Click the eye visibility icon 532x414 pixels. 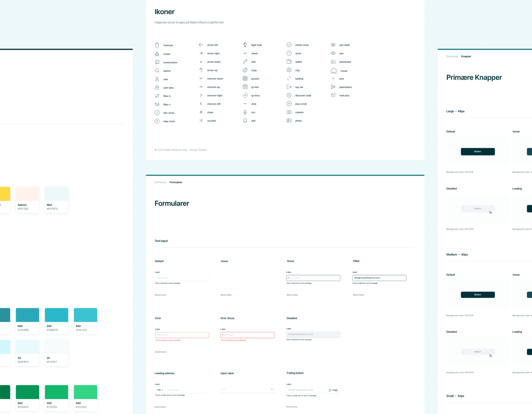pos(333,53)
